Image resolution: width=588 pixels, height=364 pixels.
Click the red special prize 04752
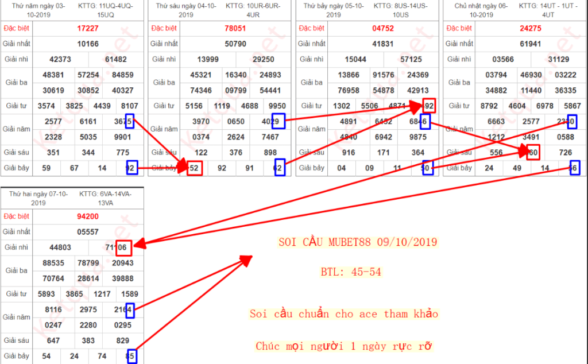(x=382, y=28)
